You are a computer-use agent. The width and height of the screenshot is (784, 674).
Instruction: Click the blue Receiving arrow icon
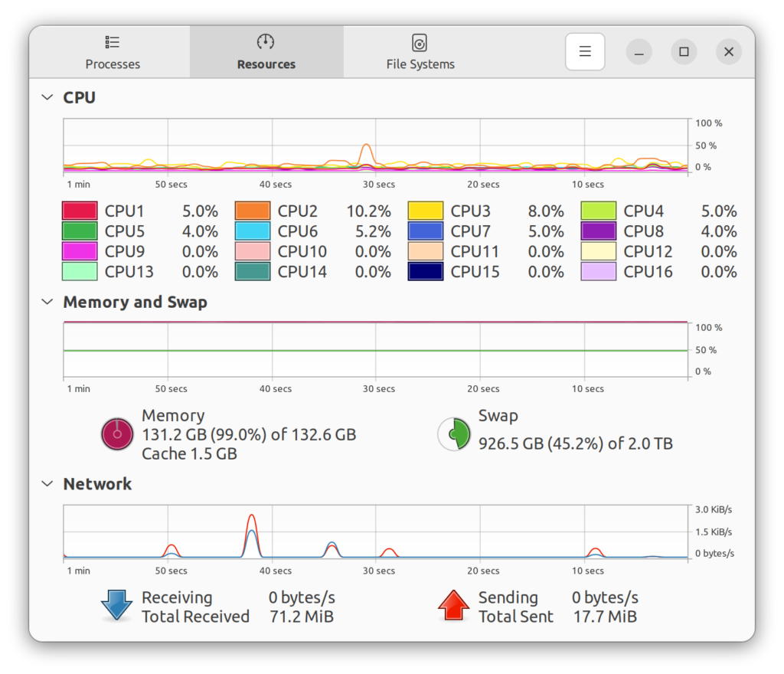click(x=117, y=606)
